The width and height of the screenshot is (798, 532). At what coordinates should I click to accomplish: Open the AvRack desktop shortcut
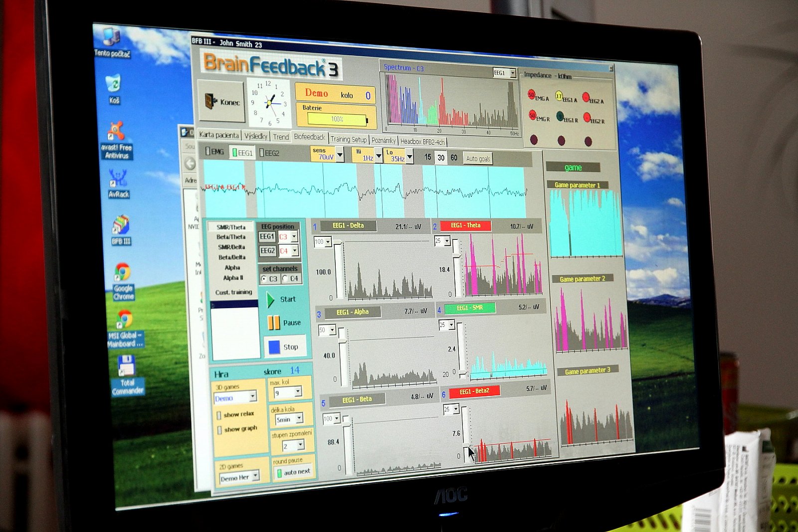[x=118, y=183]
